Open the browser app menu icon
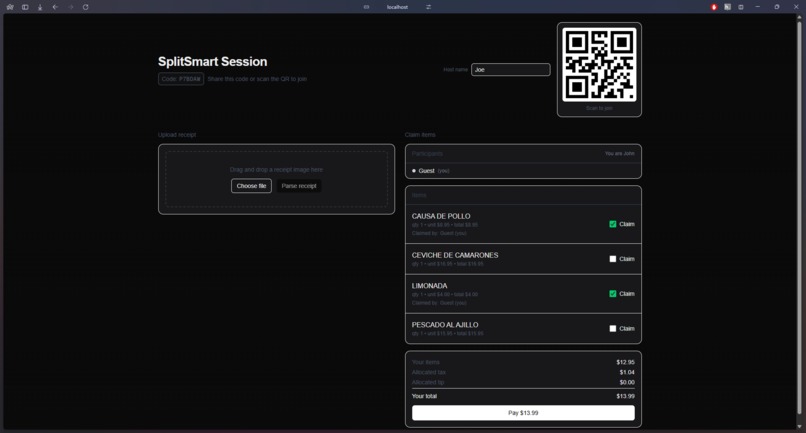The image size is (806, 433). click(10, 7)
